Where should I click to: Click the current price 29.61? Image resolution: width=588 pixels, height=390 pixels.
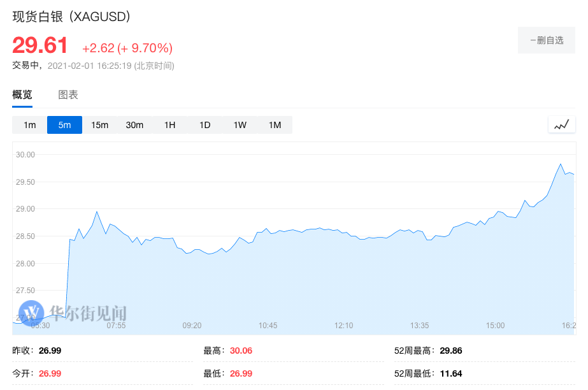(39, 45)
